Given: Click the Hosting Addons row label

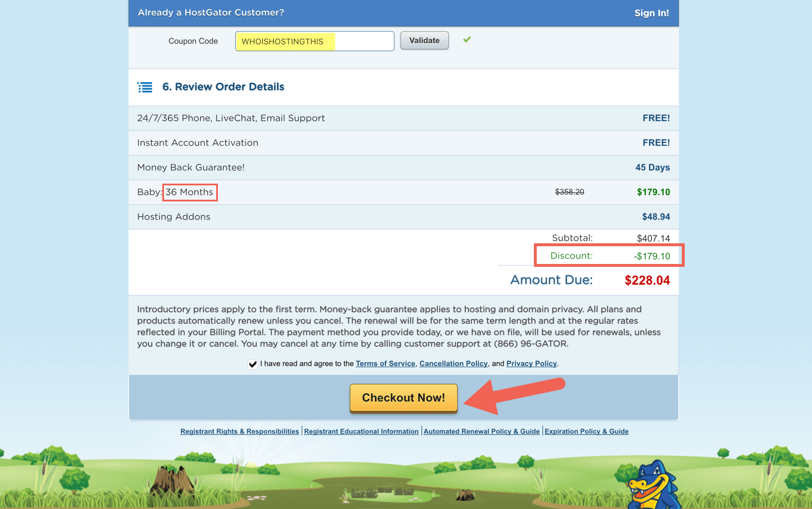Looking at the screenshot, I should point(174,217).
